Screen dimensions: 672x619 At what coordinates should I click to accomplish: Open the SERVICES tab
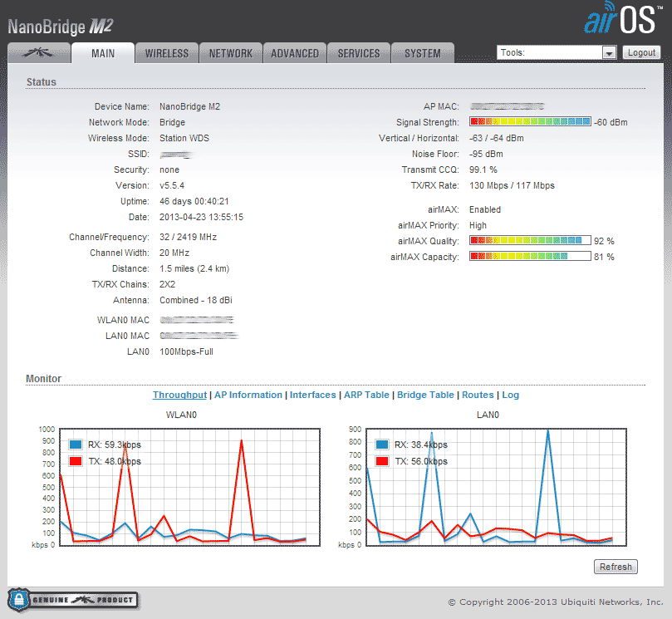359,53
